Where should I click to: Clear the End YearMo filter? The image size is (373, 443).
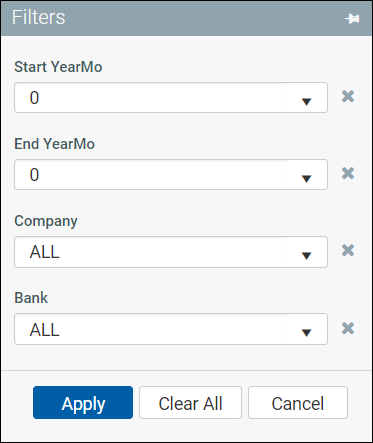348,173
